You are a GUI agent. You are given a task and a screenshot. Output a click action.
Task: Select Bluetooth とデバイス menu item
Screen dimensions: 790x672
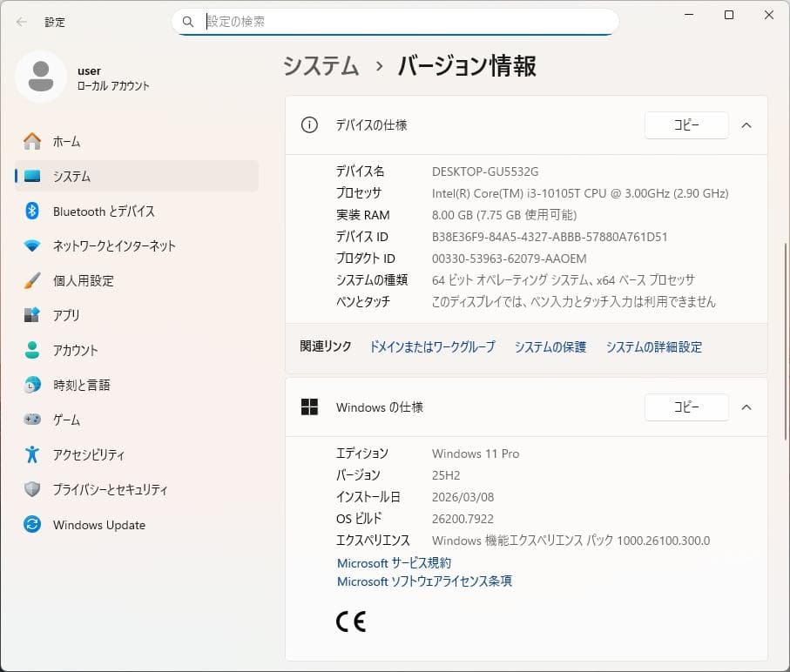(137, 211)
